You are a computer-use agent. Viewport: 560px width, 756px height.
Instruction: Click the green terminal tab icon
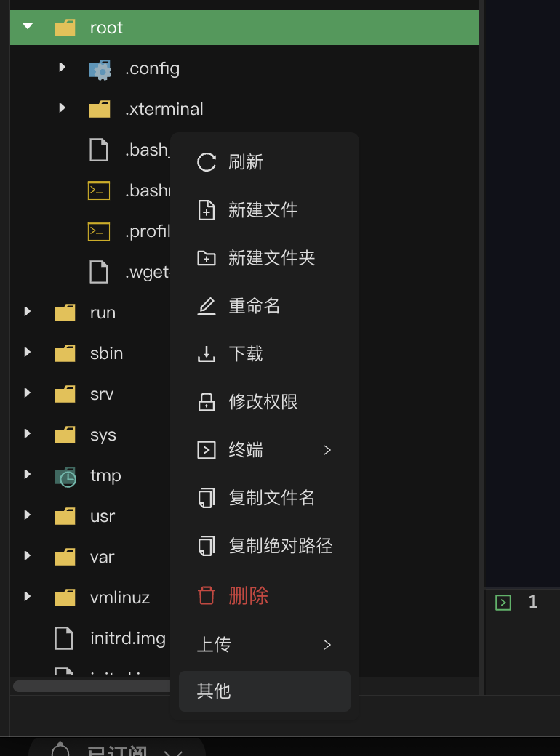[503, 602]
